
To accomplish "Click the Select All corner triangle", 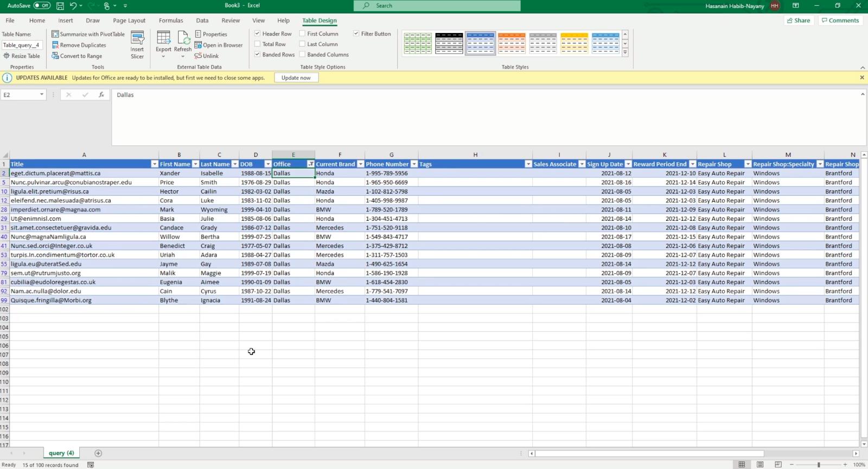I will [x=5, y=155].
